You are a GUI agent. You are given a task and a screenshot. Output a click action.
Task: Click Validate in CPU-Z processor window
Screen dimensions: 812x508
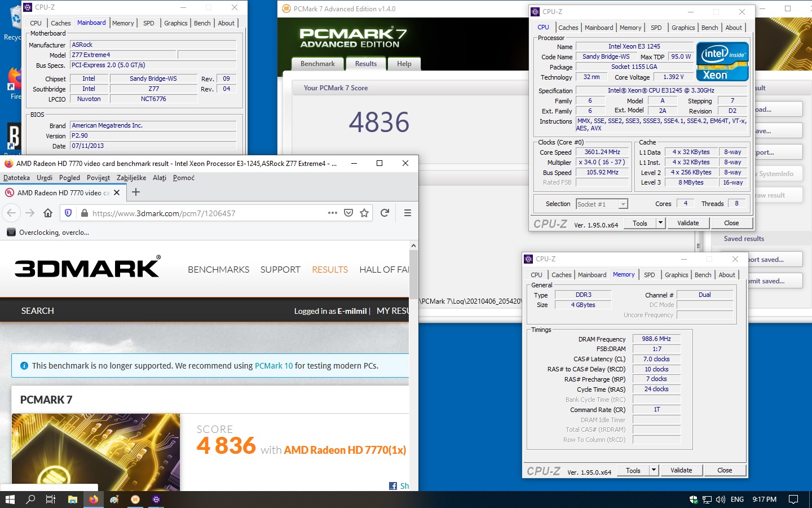click(x=688, y=223)
